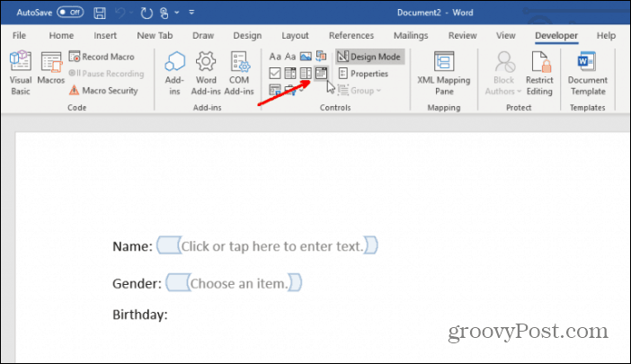631x364 pixels.
Task: Insert Combo Box content control
Action: click(290, 73)
